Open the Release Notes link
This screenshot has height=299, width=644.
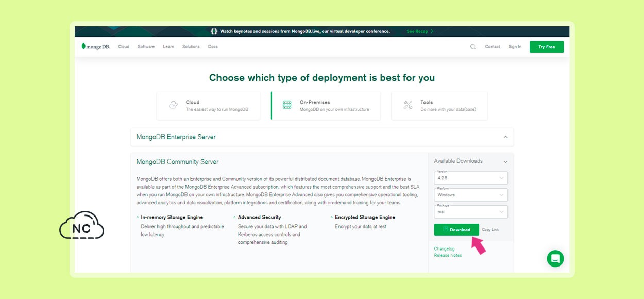pyautogui.click(x=448, y=255)
